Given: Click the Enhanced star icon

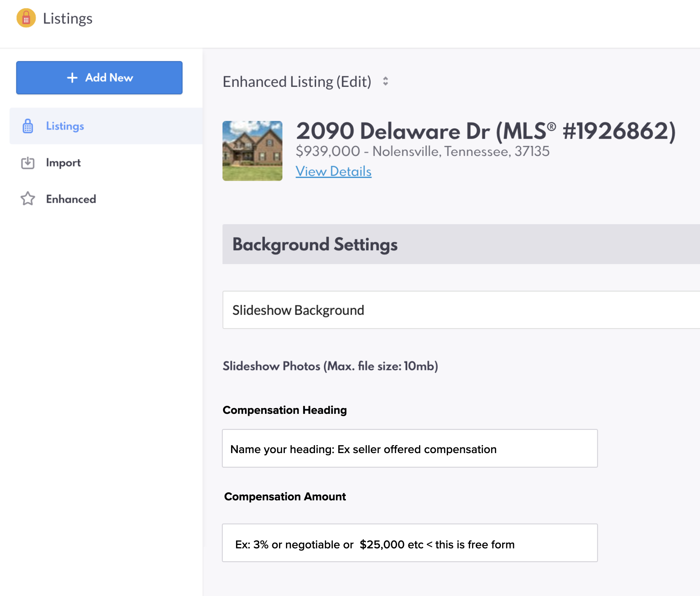Looking at the screenshot, I should point(28,199).
